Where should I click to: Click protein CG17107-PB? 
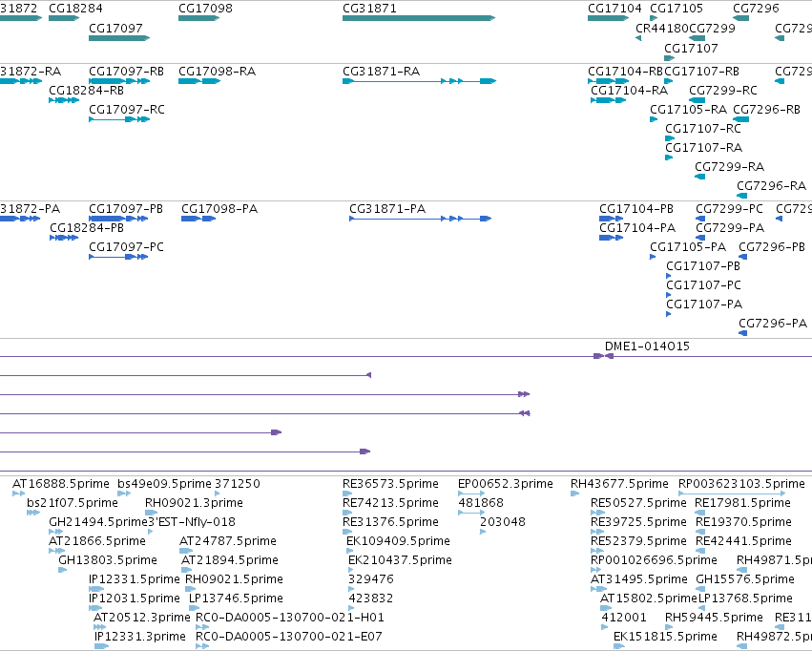click(669, 276)
